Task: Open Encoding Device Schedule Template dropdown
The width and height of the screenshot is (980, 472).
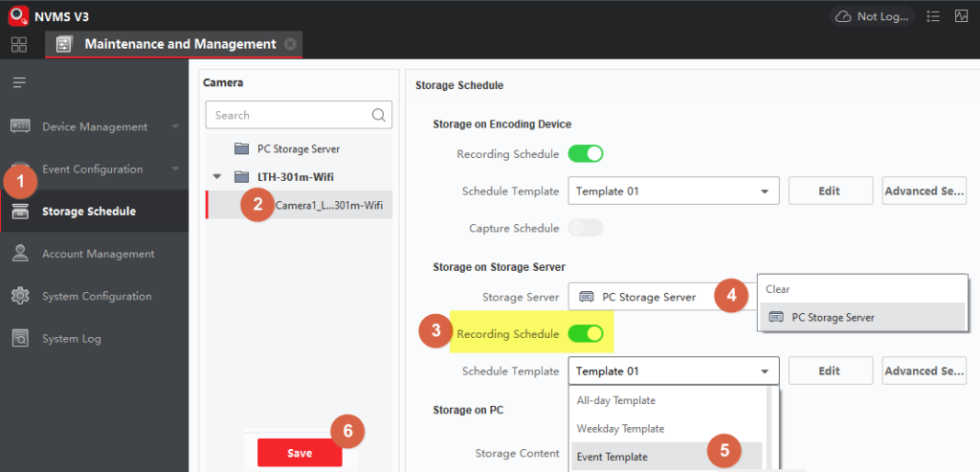Action: (674, 191)
